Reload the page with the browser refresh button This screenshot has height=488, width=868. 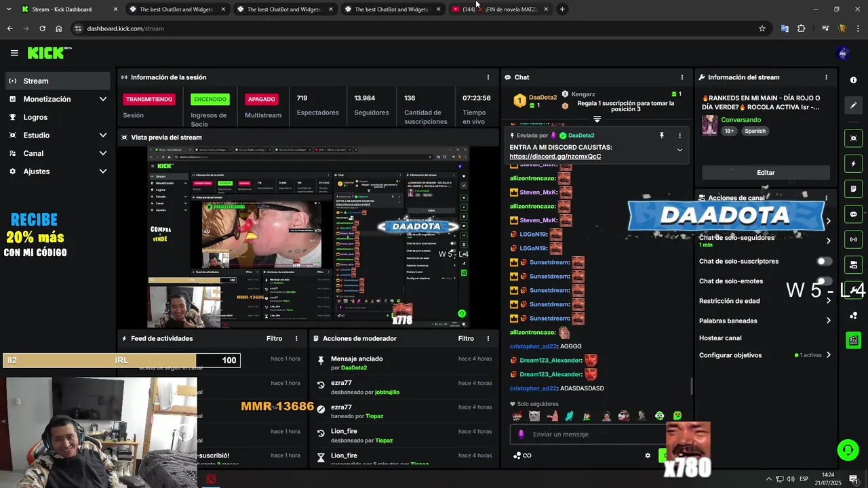click(42, 28)
